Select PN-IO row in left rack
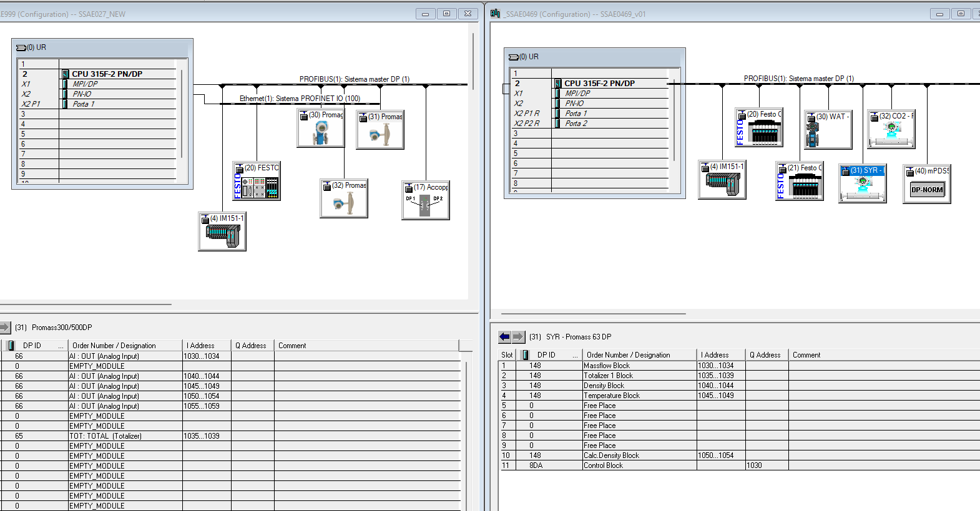The image size is (980, 511). click(98, 94)
